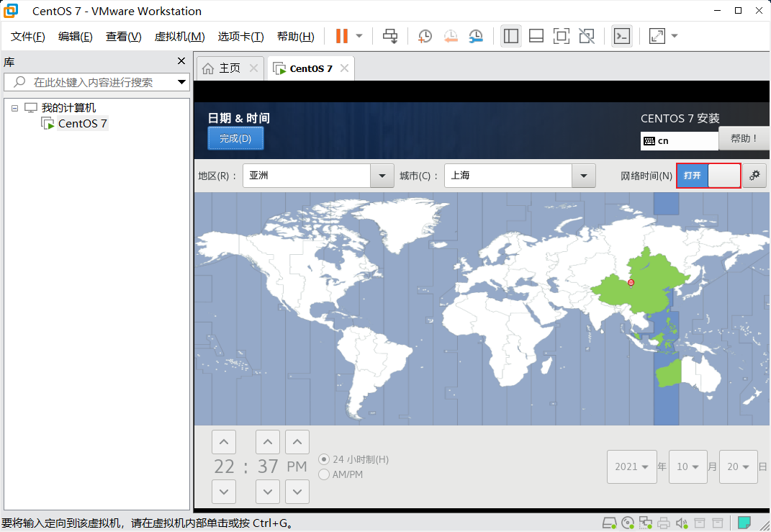Increase the hour value

click(x=224, y=441)
